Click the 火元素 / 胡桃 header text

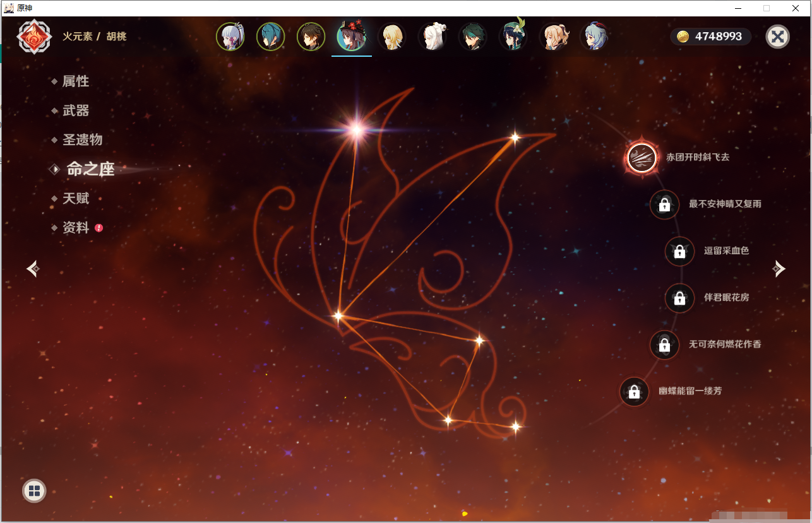(x=94, y=37)
